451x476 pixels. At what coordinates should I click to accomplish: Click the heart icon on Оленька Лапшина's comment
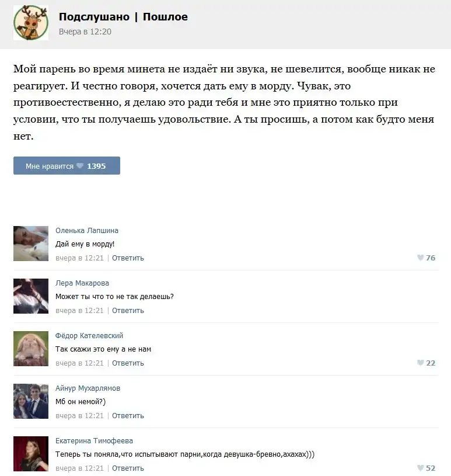420,258
